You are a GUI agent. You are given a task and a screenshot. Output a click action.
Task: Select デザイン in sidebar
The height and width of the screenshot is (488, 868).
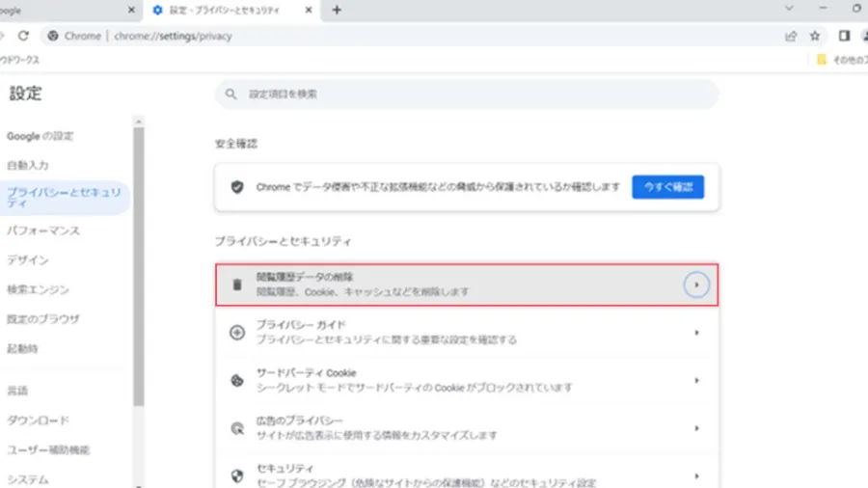(28, 260)
